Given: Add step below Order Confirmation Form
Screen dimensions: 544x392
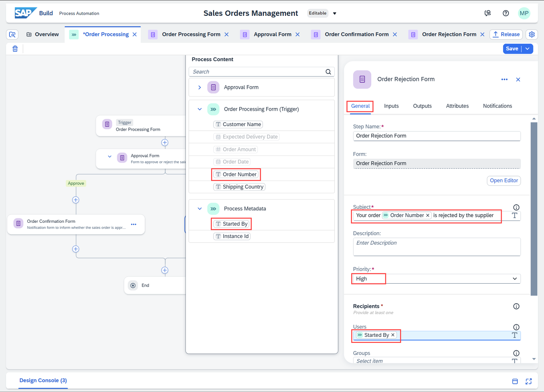Looking at the screenshot, I should point(76,249).
